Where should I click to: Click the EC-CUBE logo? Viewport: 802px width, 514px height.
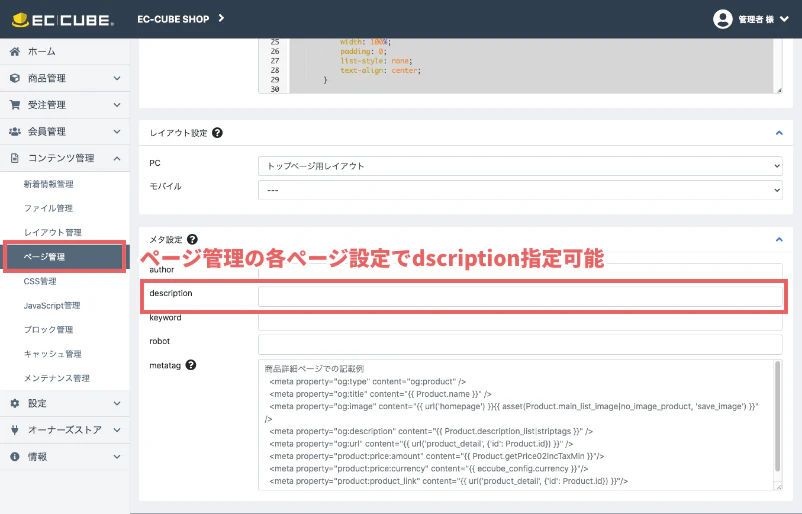click(62, 20)
